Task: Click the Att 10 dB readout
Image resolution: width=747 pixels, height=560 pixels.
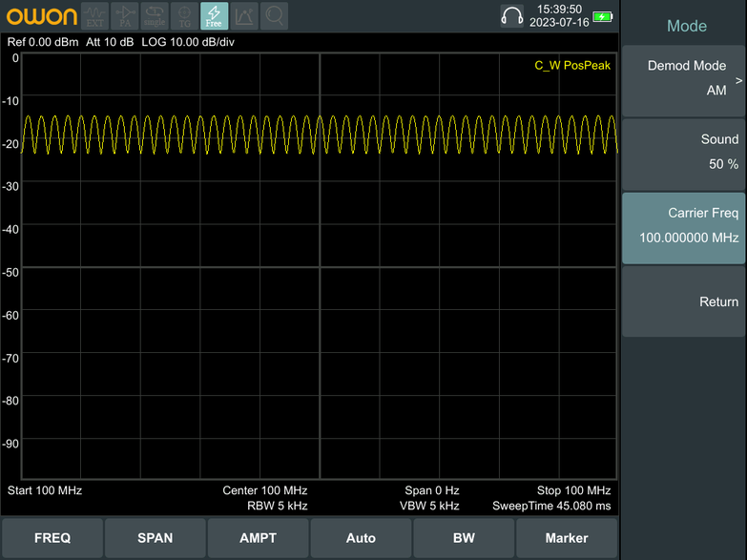Action: 110,42
